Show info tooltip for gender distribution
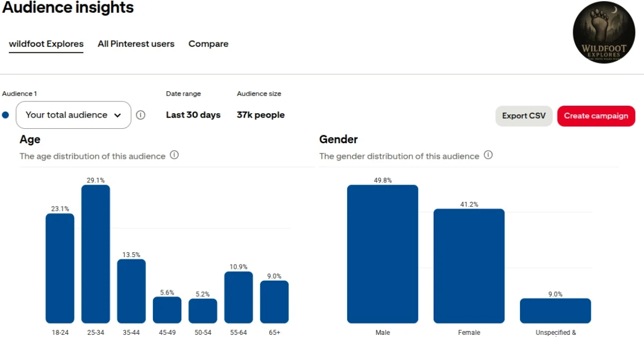Viewport: 644px width, 337px height. [x=488, y=155]
